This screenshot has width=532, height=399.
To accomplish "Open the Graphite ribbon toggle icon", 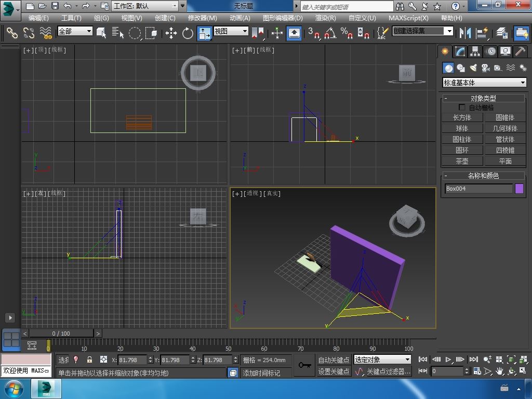I will pyautogui.click(x=522, y=33).
